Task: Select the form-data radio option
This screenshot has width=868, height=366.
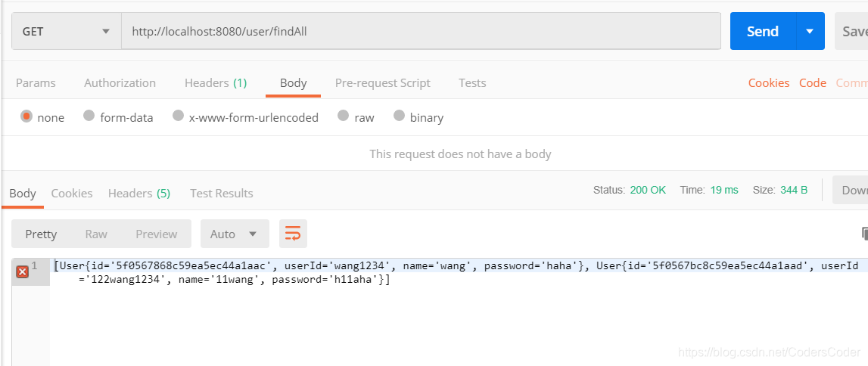Action: pyautogui.click(x=89, y=116)
